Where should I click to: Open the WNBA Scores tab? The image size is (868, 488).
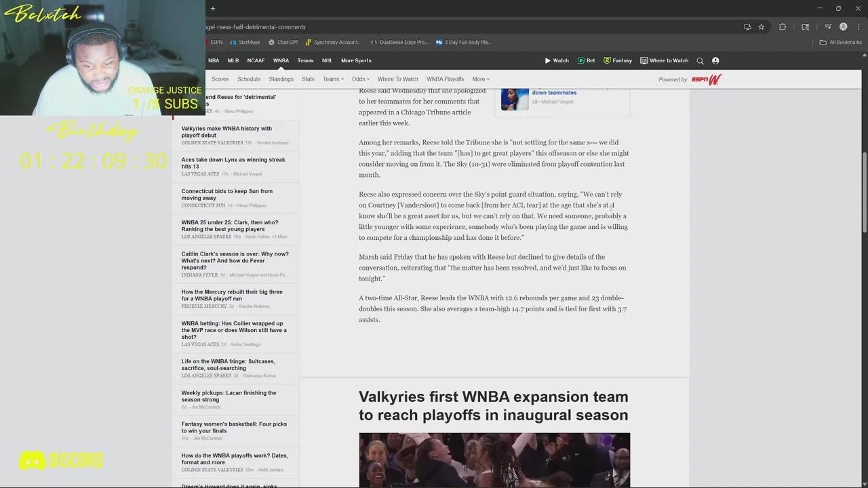pyautogui.click(x=220, y=79)
